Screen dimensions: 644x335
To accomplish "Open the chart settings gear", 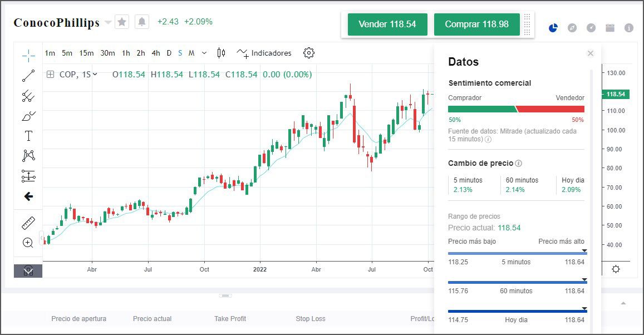I will pos(308,53).
